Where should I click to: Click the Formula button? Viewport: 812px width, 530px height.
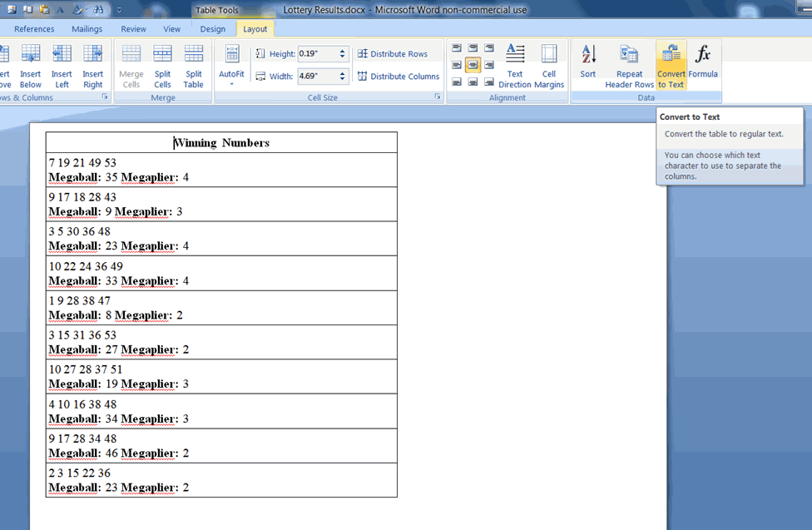(x=703, y=61)
